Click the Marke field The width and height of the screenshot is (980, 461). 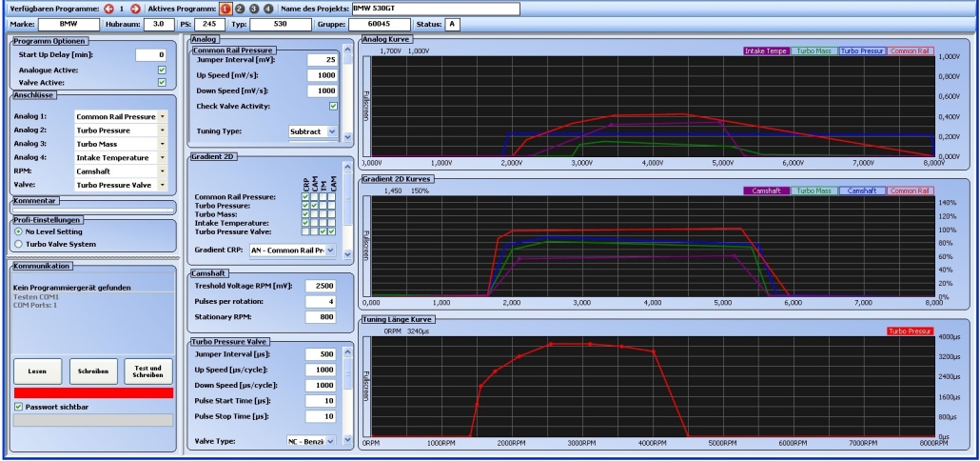click(69, 25)
